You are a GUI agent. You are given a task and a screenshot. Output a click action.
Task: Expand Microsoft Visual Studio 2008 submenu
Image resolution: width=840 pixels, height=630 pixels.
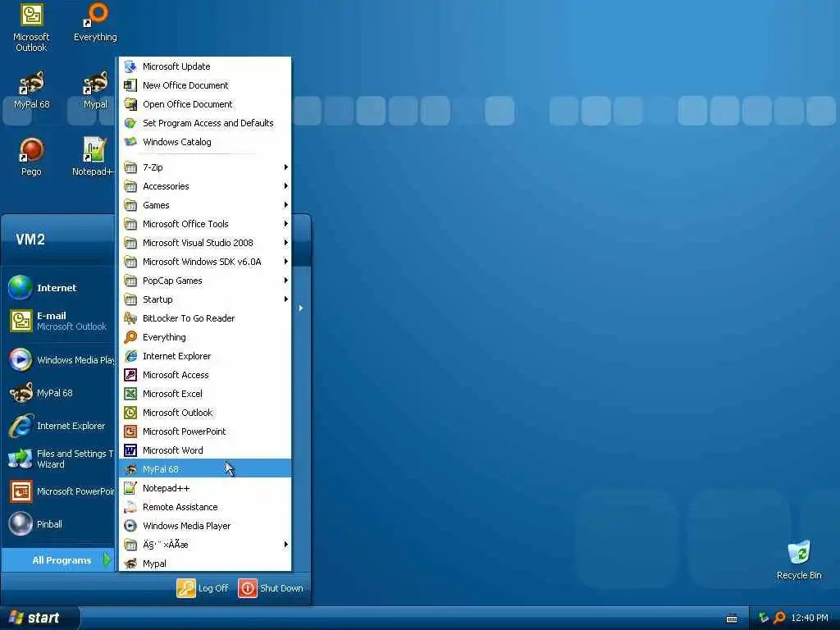coord(205,243)
